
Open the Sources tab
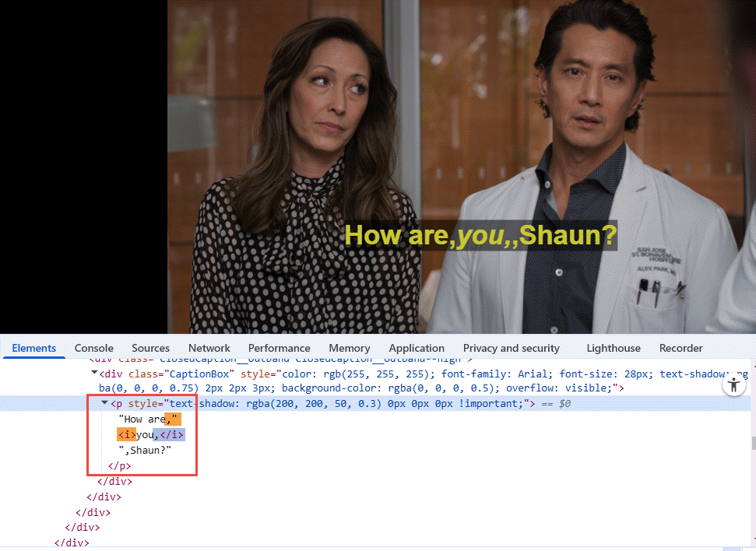point(150,348)
